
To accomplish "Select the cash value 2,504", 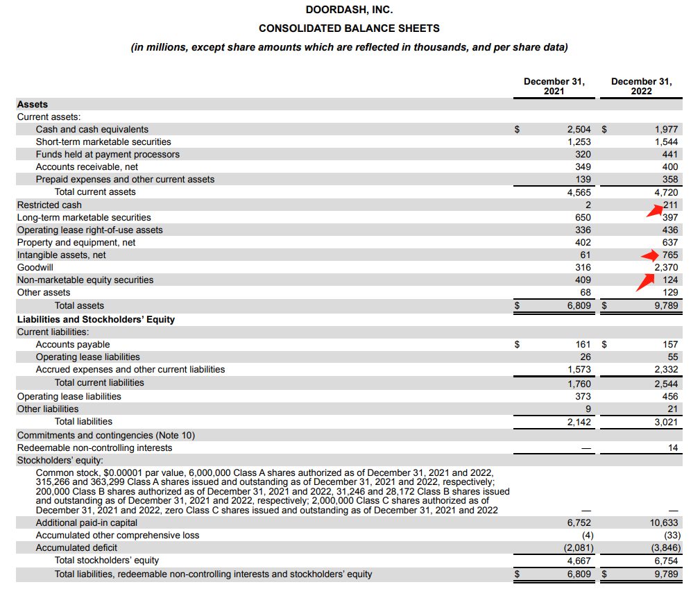I will [579, 130].
